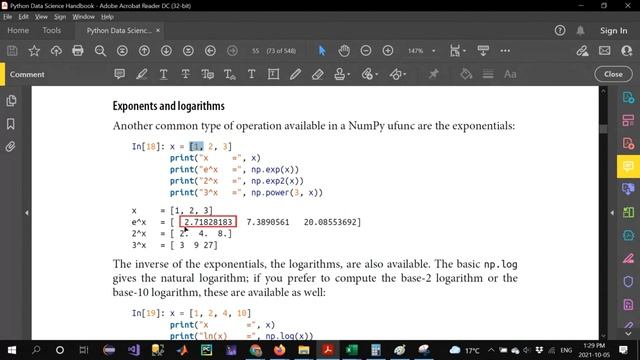
Task: Collapse right tools pane arrow
Action: [x=612, y=213]
